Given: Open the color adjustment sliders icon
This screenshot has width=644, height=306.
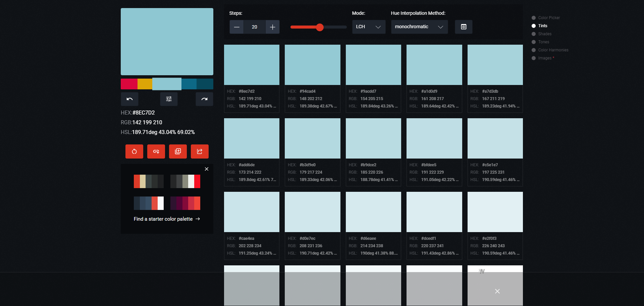Looking at the screenshot, I should coord(169,99).
